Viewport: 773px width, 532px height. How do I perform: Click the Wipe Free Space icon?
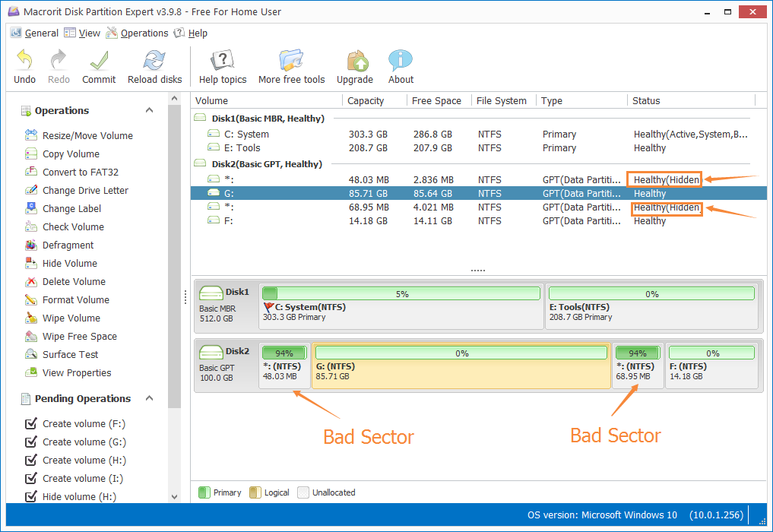[31, 336]
